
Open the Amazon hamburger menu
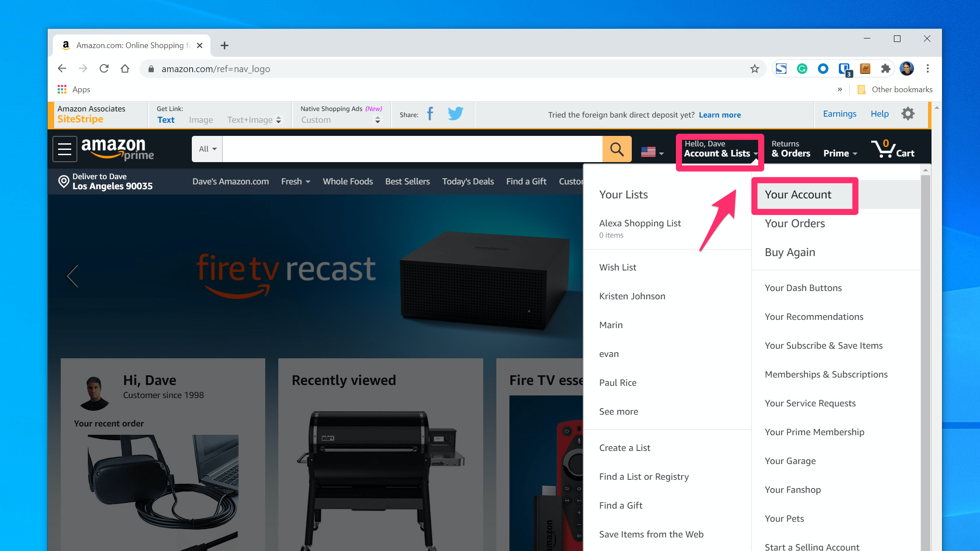[x=65, y=149]
